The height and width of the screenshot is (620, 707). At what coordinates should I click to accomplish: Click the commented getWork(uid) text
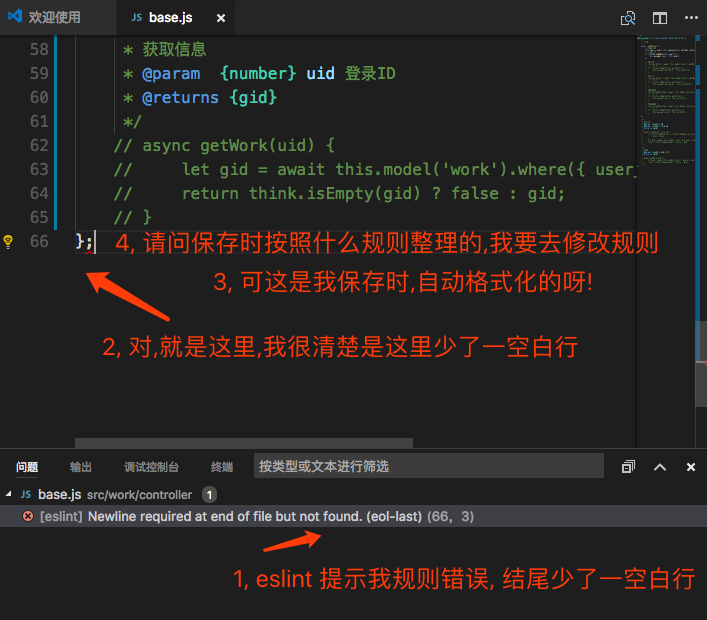pyautogui.click(x=257, y=145)
